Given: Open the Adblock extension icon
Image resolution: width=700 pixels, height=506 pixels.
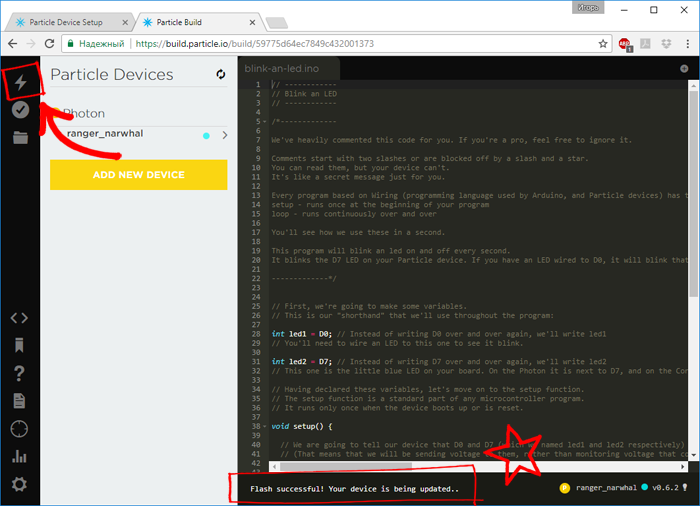Looking at the screenshot, I should pyautogui.click(x=625, y=44).
